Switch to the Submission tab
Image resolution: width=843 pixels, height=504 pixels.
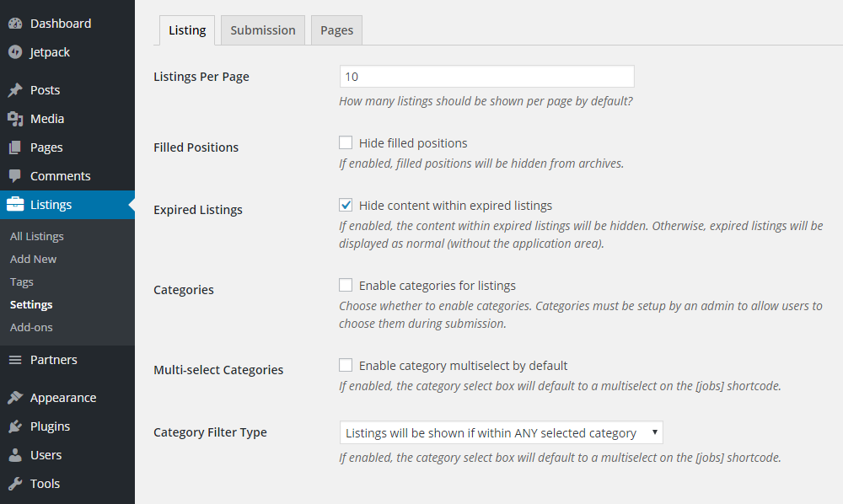tap(262, 29)
